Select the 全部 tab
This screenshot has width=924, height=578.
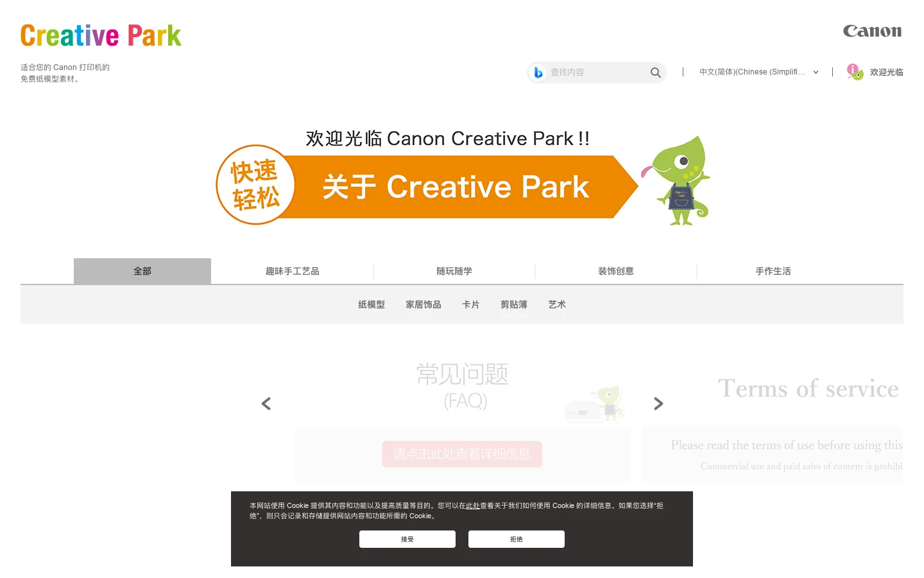[142, 271]
